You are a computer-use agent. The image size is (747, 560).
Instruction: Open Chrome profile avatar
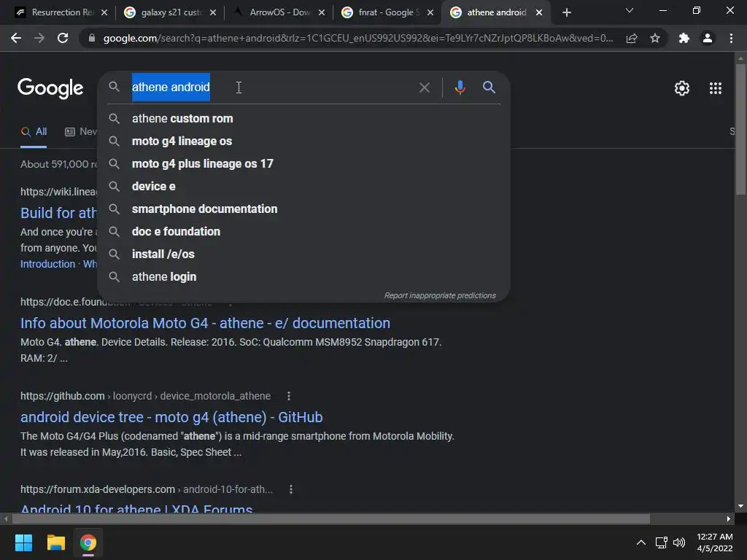point(708,38)
